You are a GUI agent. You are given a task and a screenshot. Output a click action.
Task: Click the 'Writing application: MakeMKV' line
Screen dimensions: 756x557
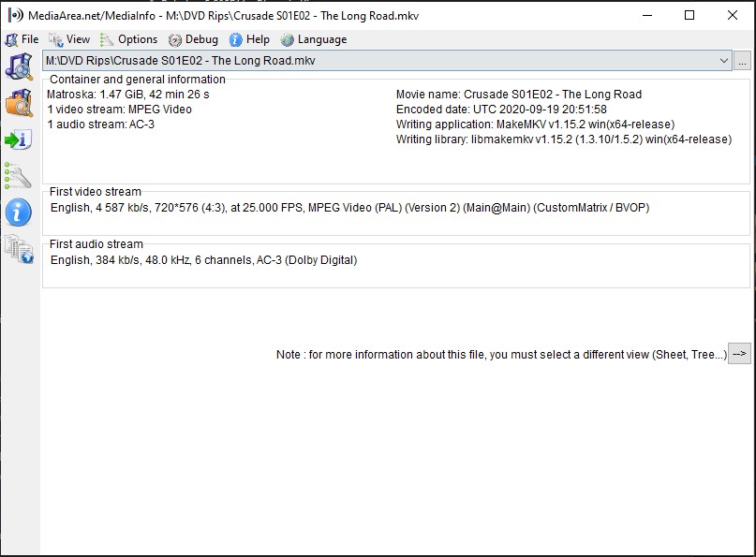click(x=535, y=125)
